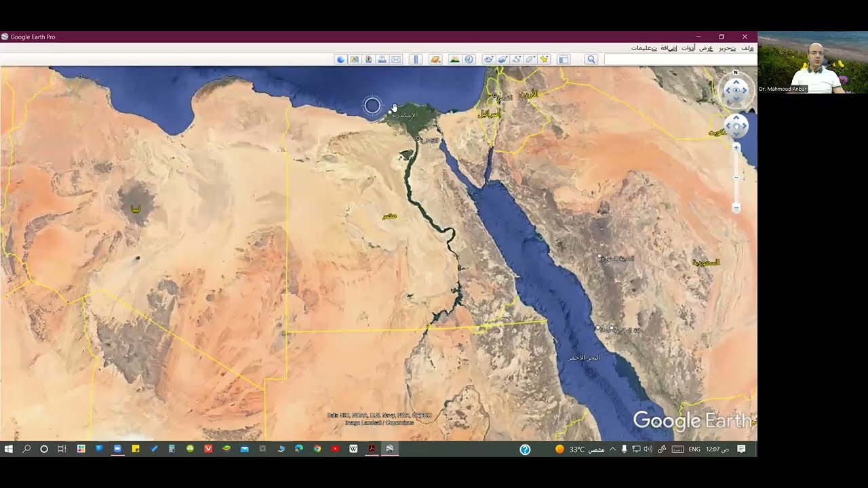Open the تحرير (Edit) menu

click(728, 48)
